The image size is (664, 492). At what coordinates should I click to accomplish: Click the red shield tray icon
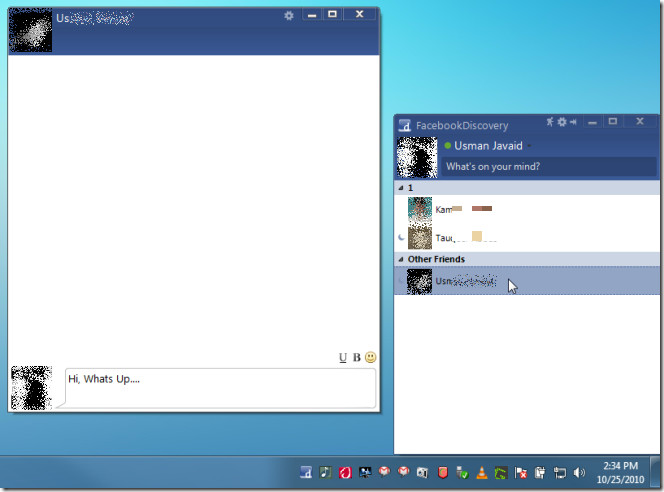click(x=443, y=472)
